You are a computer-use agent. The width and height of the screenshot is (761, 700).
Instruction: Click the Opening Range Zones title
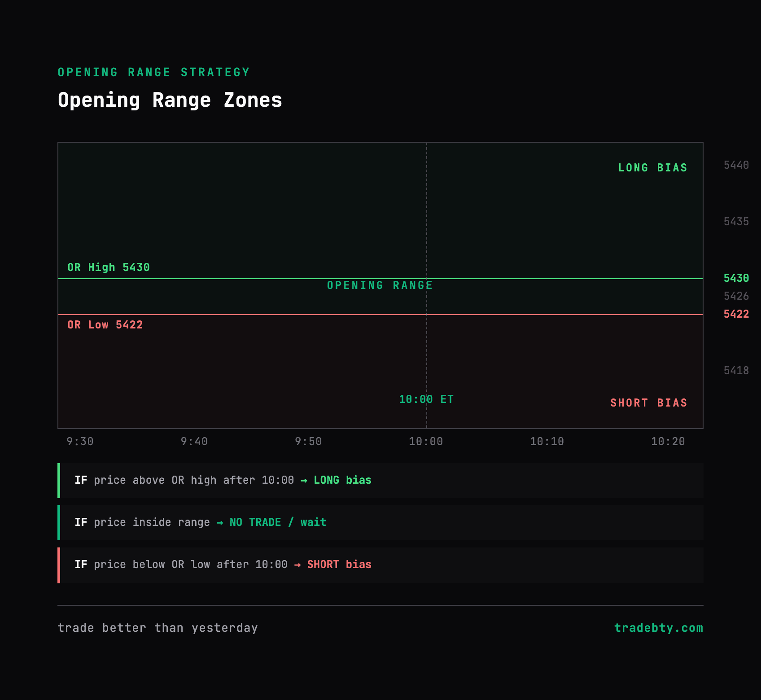tap(170, 100)
